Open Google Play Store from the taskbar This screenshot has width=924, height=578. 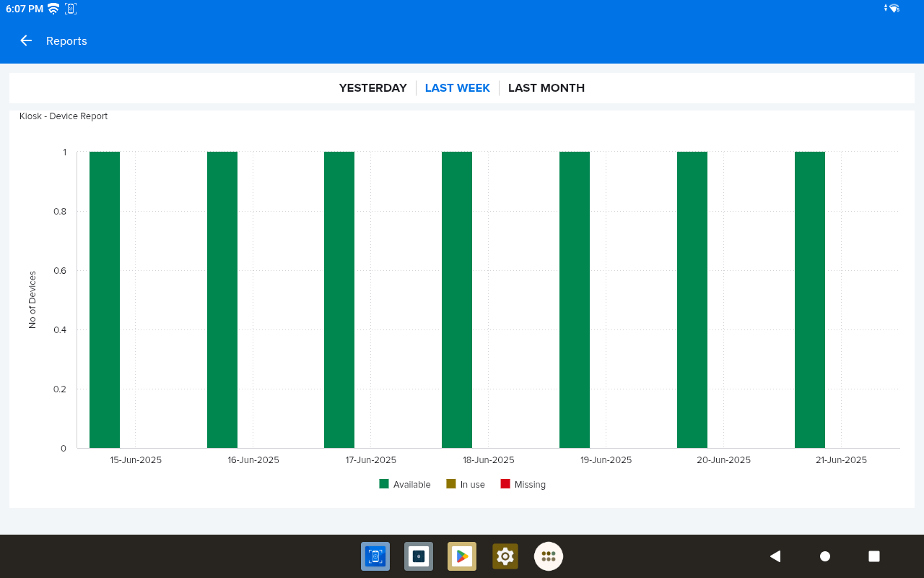coord(462,556)
